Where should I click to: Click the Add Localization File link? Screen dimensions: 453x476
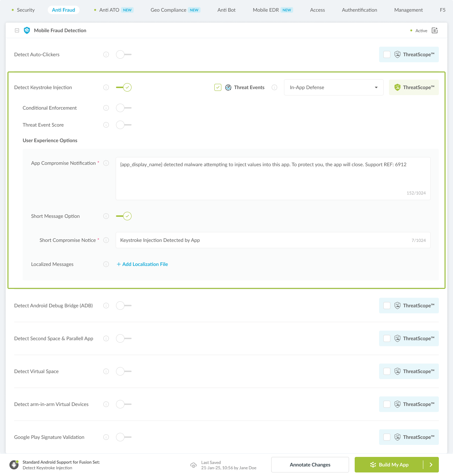pos(142,264)
